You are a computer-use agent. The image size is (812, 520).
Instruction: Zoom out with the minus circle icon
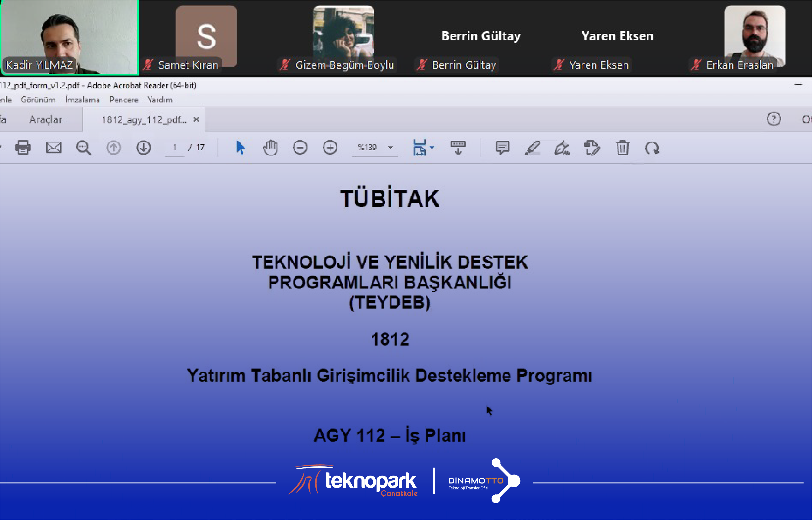click(300, 147)
